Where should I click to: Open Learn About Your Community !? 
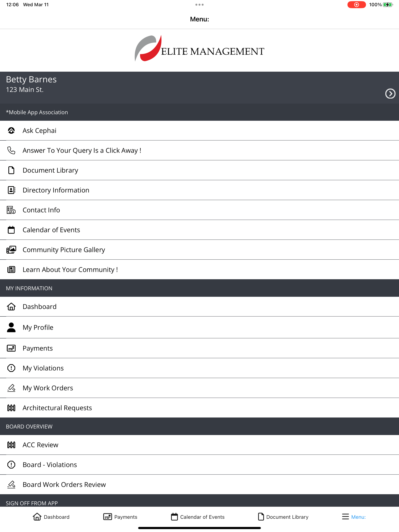click(199, 270)
